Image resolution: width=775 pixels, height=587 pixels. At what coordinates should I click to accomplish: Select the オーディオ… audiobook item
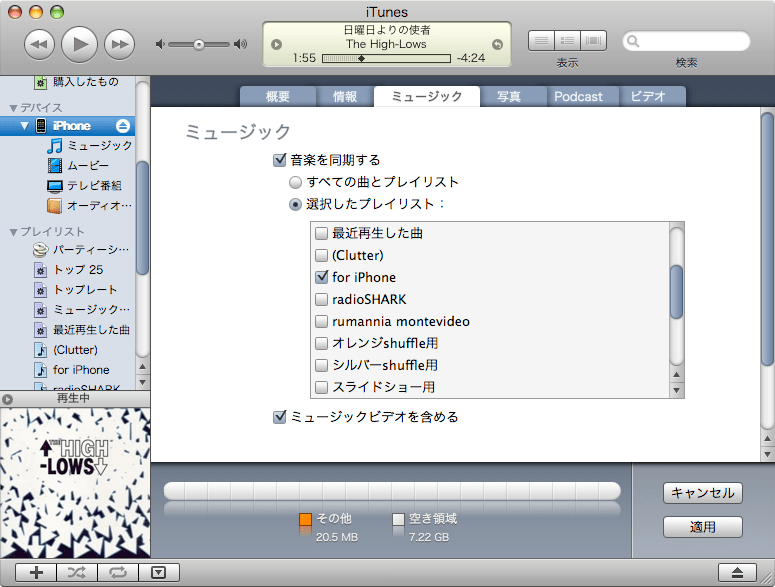click(x=90, y=206)
